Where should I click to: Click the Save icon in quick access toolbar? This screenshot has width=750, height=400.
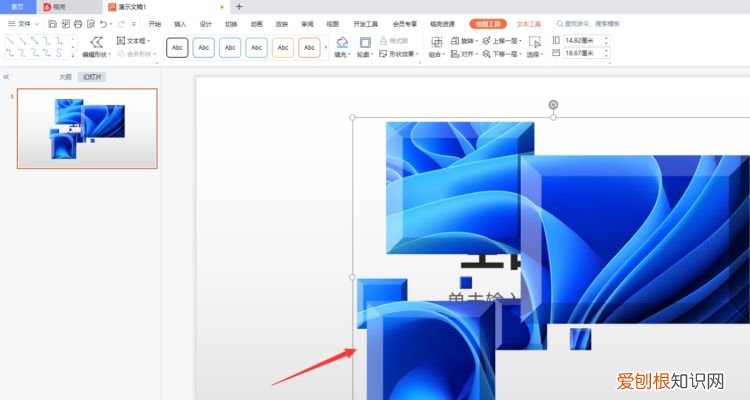(52, 23)
